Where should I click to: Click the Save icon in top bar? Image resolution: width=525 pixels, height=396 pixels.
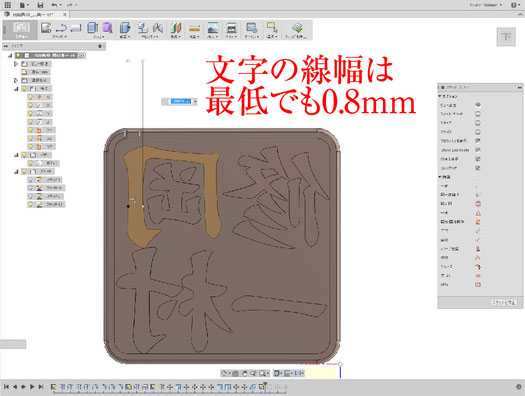[x=40, y=5]
